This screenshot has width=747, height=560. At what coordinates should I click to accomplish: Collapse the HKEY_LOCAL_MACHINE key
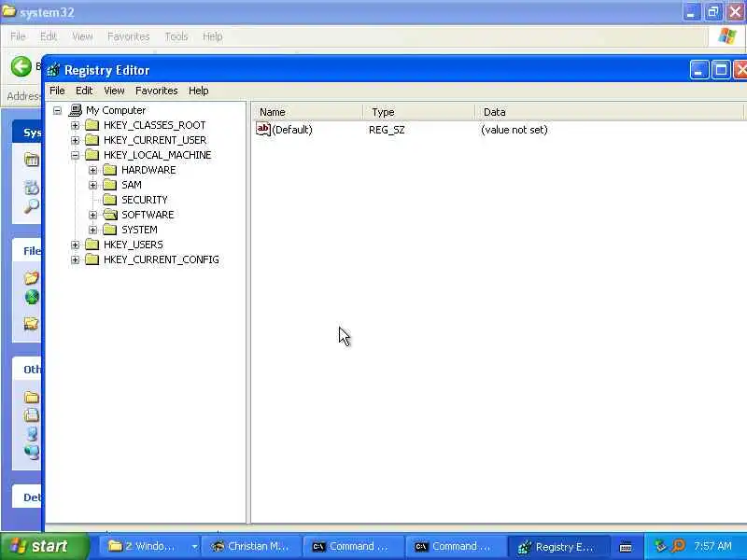[x=76, y=155]
